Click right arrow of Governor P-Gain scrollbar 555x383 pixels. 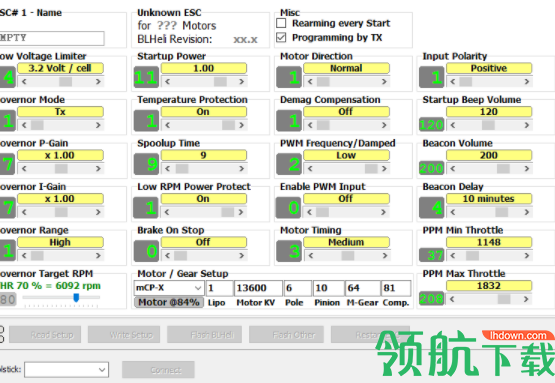pos(98,169)
